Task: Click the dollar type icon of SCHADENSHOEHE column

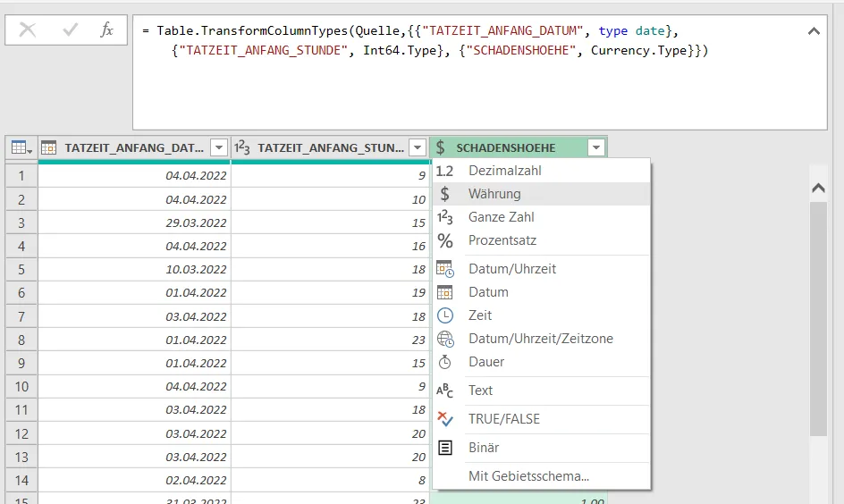Action: (x=440, y=147)
